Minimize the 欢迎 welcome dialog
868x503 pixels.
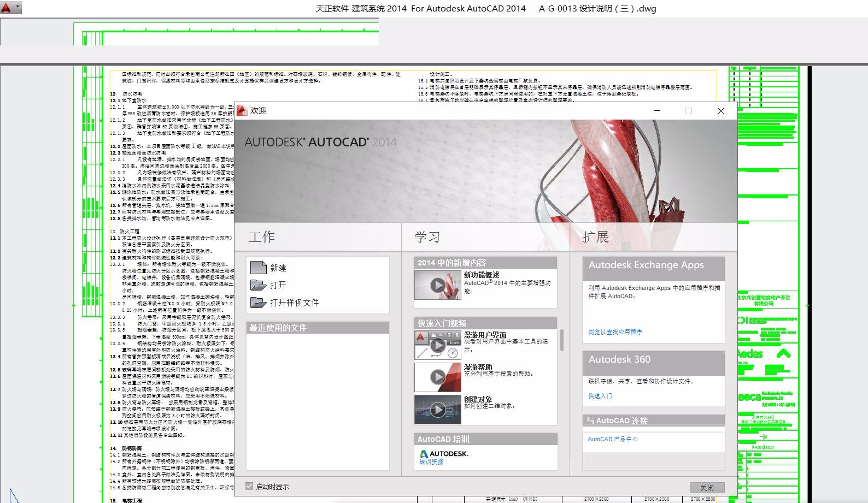coord(657,111)
